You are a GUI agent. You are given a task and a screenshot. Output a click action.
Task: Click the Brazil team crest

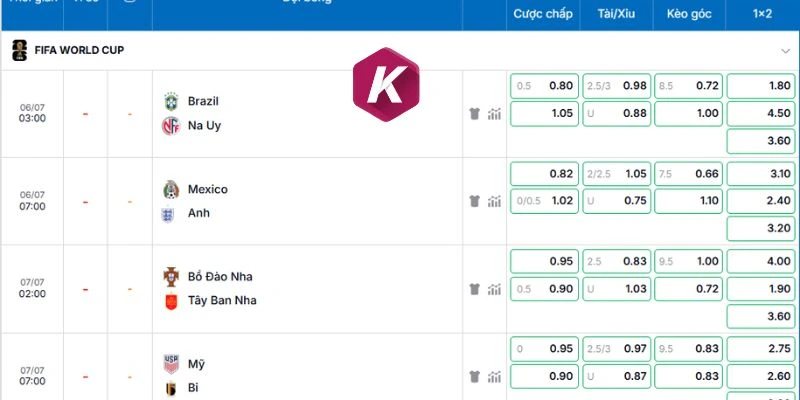point(171,102)
